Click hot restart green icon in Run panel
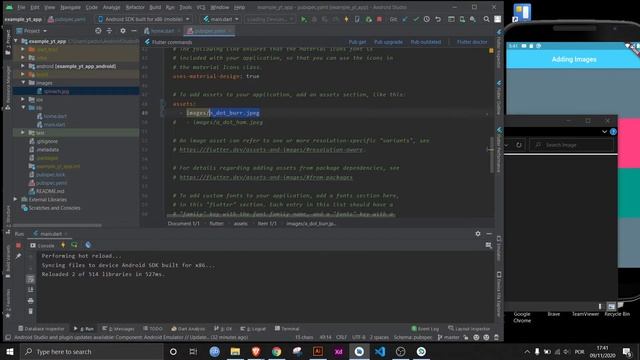 [74, 245]
